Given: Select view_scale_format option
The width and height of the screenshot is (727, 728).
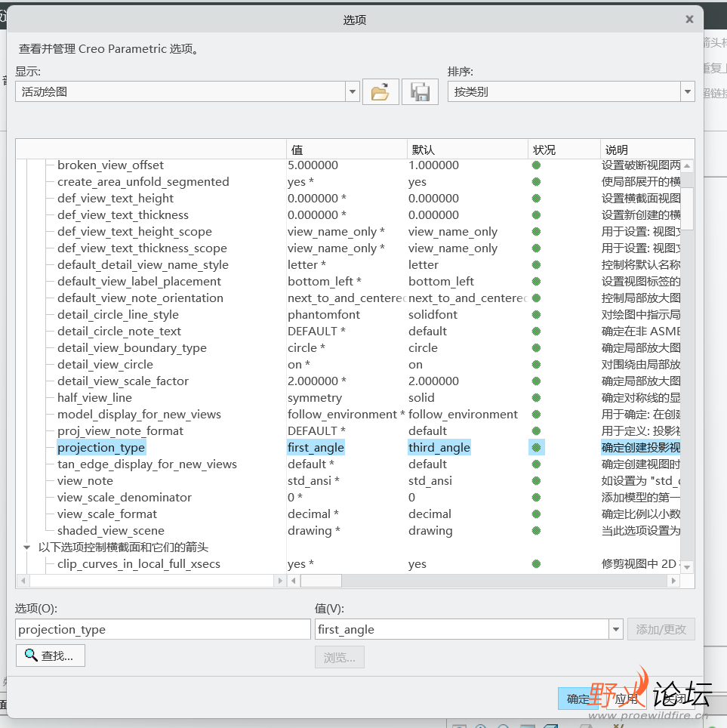Looking at the screenshot, I should coord(107,514).
